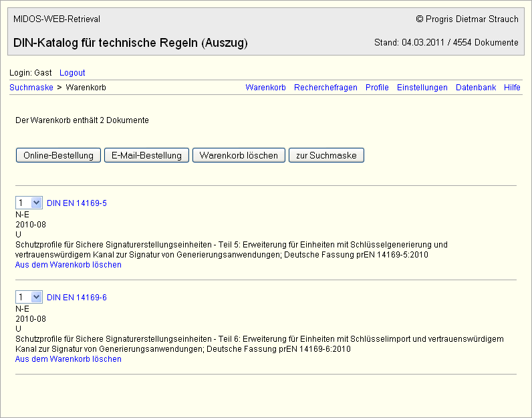Viewport: 532px width, 418px height.
Task: Open the DIN EN 14169-5 document link
Action: 77,203
